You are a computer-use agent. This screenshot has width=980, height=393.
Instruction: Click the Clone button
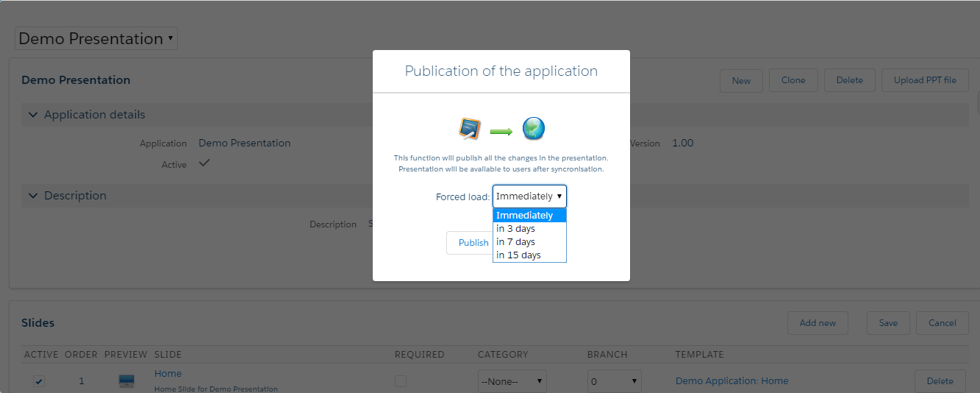pyautogui.click(x=793, y=80)
